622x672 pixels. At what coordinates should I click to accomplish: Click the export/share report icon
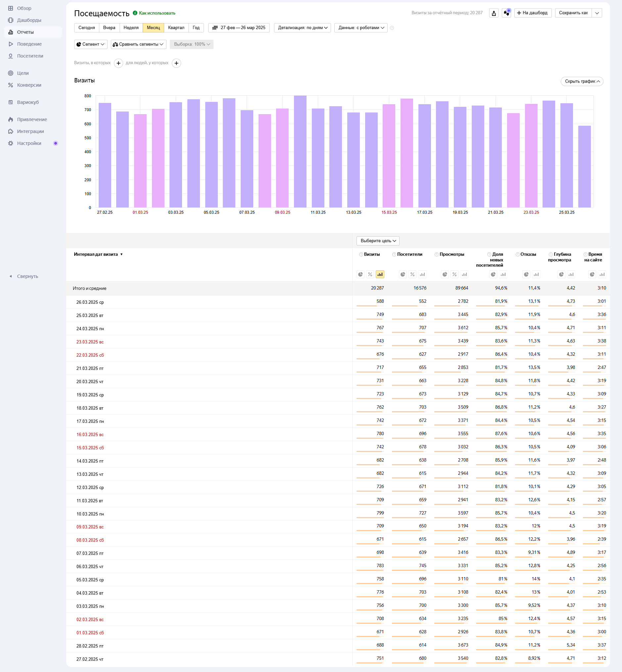pos(494,13)
